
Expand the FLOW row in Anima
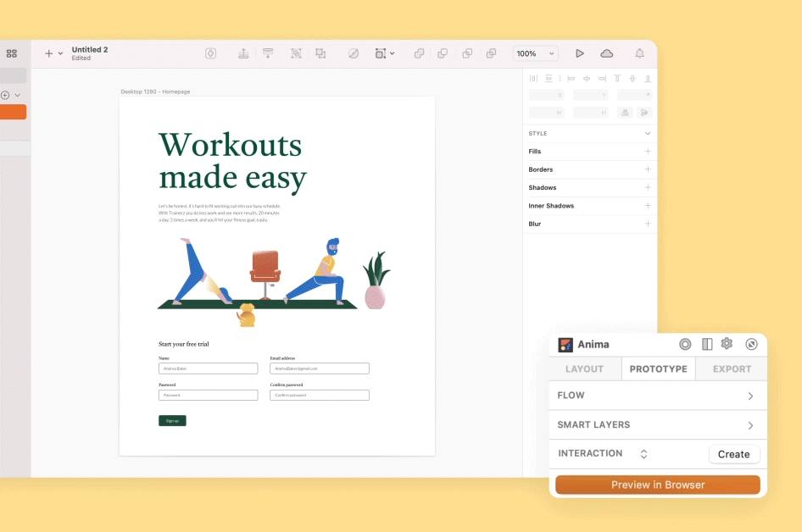(750, 396)
